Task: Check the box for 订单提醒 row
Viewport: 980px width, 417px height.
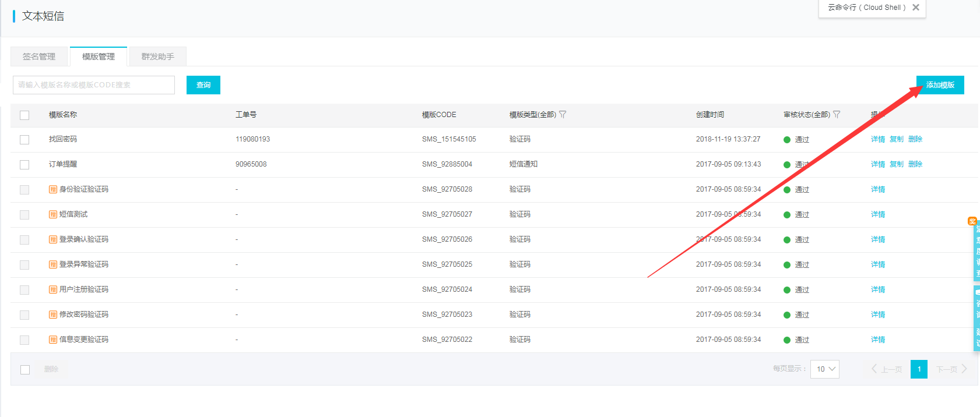Action: (x=24, y=165)
